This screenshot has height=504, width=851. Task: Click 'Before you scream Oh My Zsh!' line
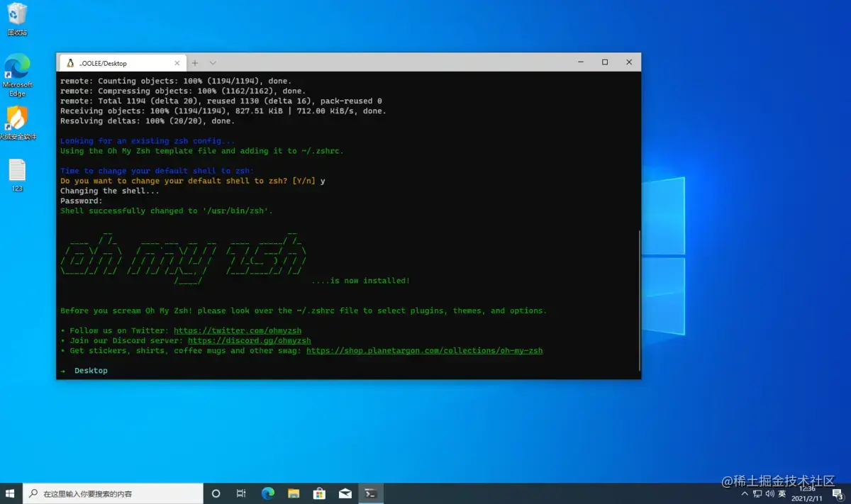[x=304, y=310]
